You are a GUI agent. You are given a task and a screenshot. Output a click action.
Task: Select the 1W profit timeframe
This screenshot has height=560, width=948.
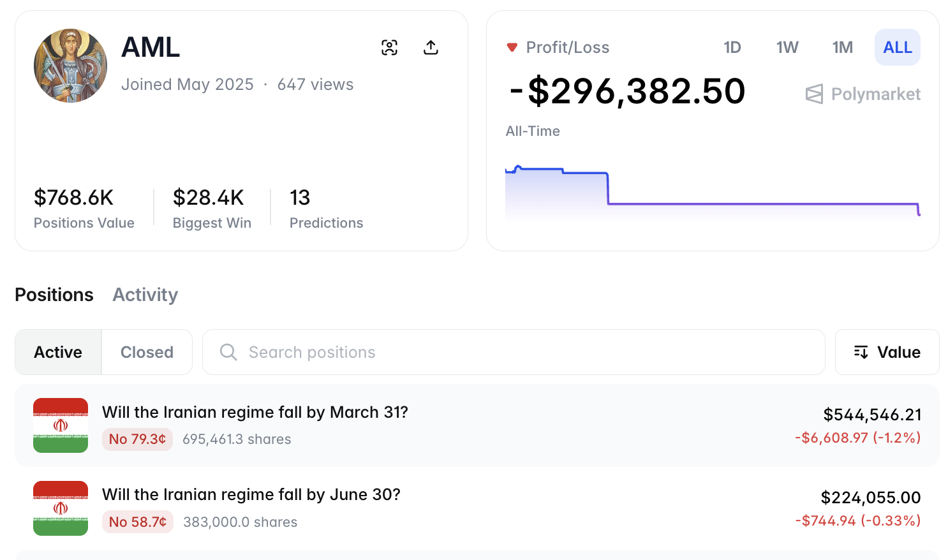787,48
